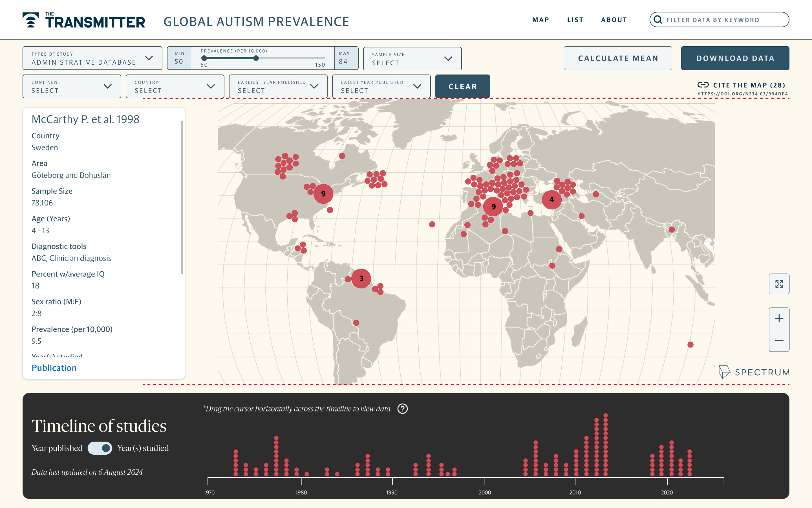The width and height of the screenshot is (812, 508).
Task: Clear all filters with Clear button
Action: [462, 86]
